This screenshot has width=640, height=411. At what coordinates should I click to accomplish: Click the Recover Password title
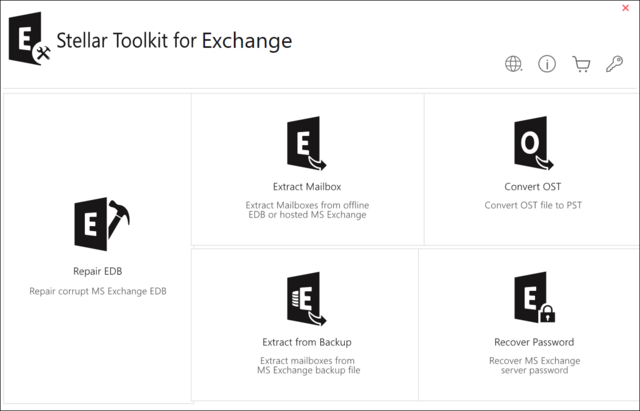(x=534, y=342)
